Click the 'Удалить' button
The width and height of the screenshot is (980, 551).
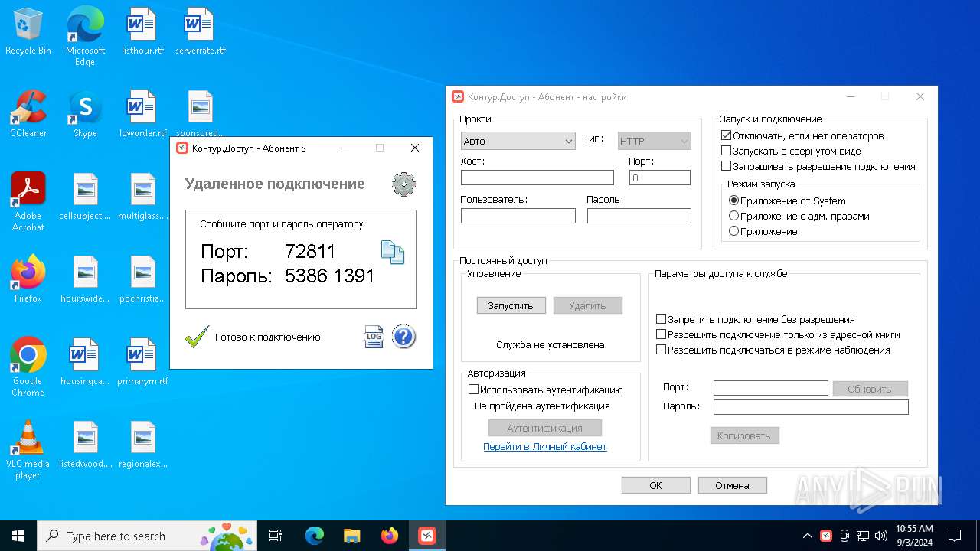(587, 305)
